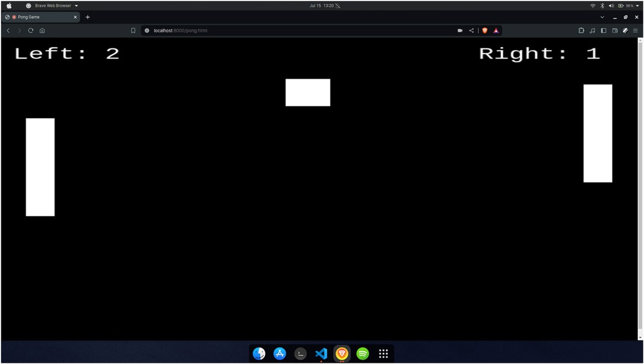
Task: Open the browser extensions puzzle icon
Action: (581, 31)
